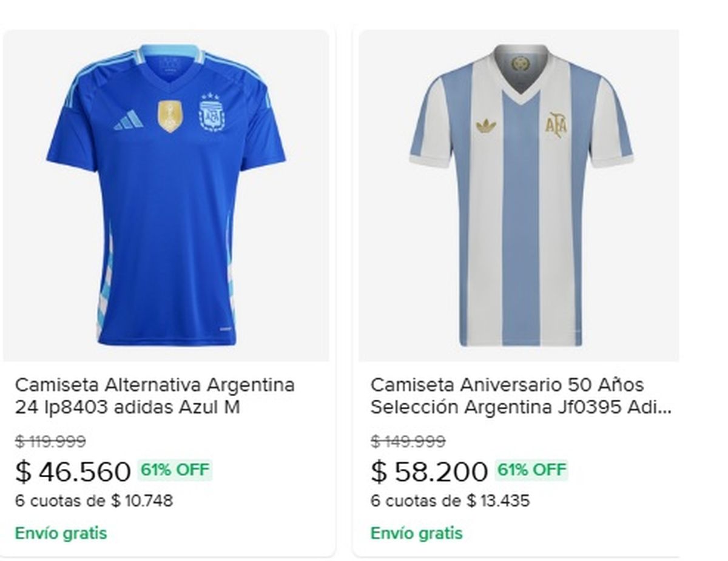The width and height of the screenshot is (728, 561).
Task: Open the Camiseta Alternativa Argentina 24 title link
Action: tap(155, 396)
